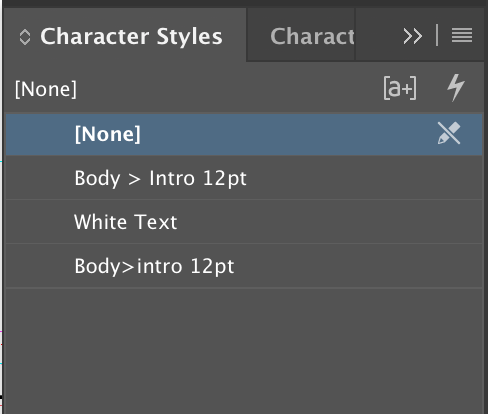Click the dark title bar above panel tabs
488x414 pixels.
point(244,4)
